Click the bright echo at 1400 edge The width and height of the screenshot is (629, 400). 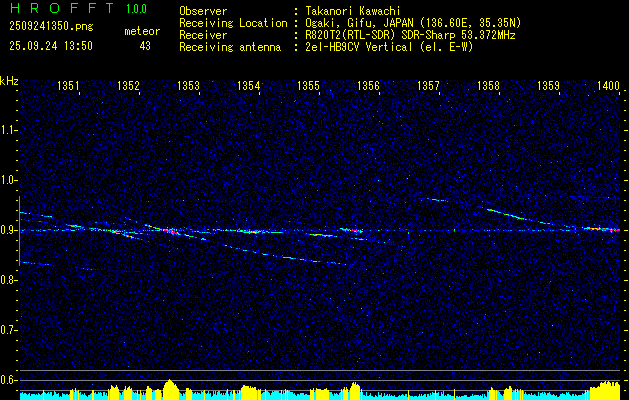[x=603, y=229]
